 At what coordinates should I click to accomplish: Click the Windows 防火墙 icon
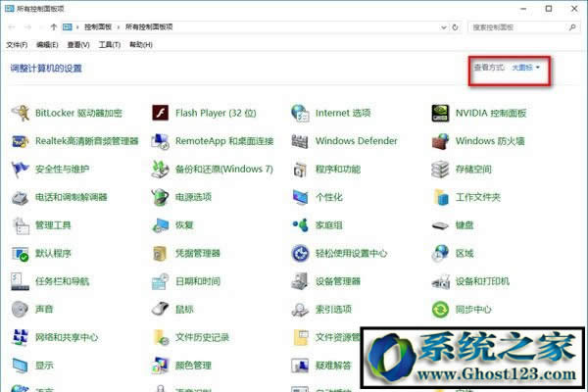441,141
